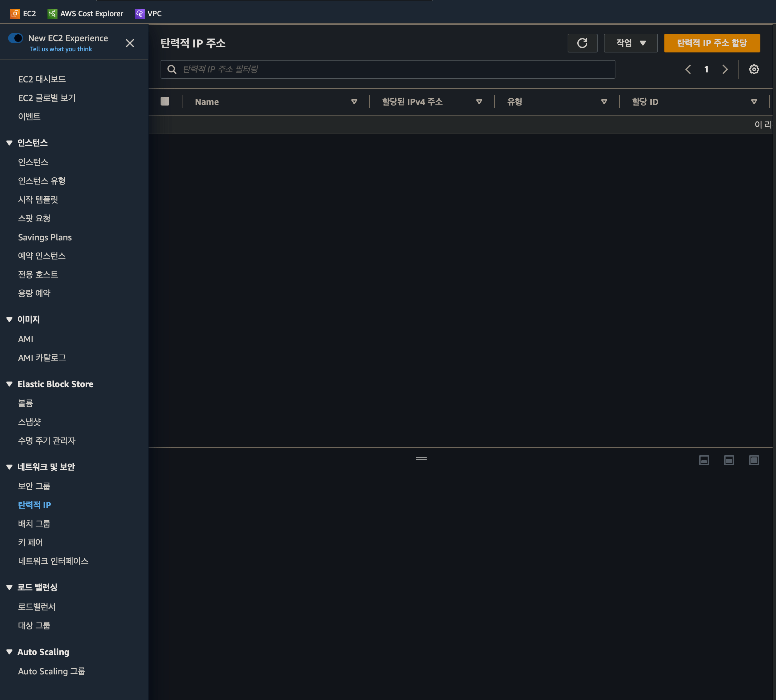Viewport: 776px width, 700px height.
Task: Select the split panel drag handle
Action: (x=421, y=458)
